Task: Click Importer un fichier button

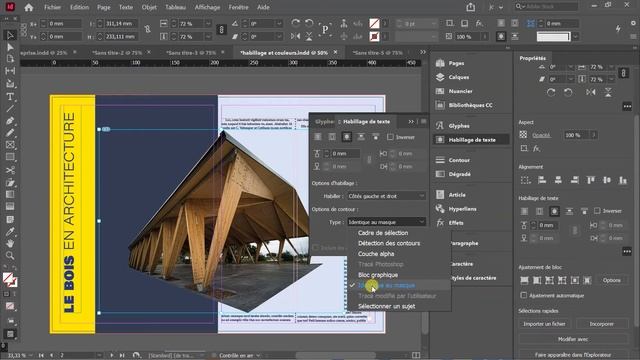Action: pos(544,324)
